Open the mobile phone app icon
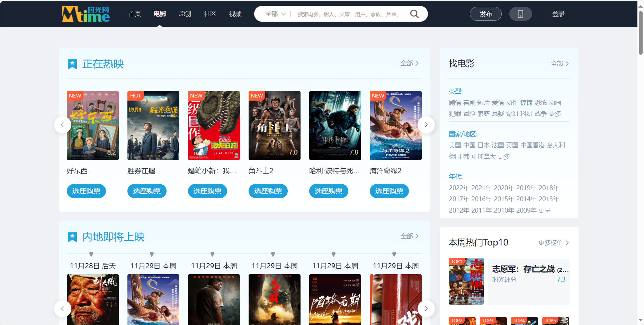 pyautogui.click(x=520, y=14)
